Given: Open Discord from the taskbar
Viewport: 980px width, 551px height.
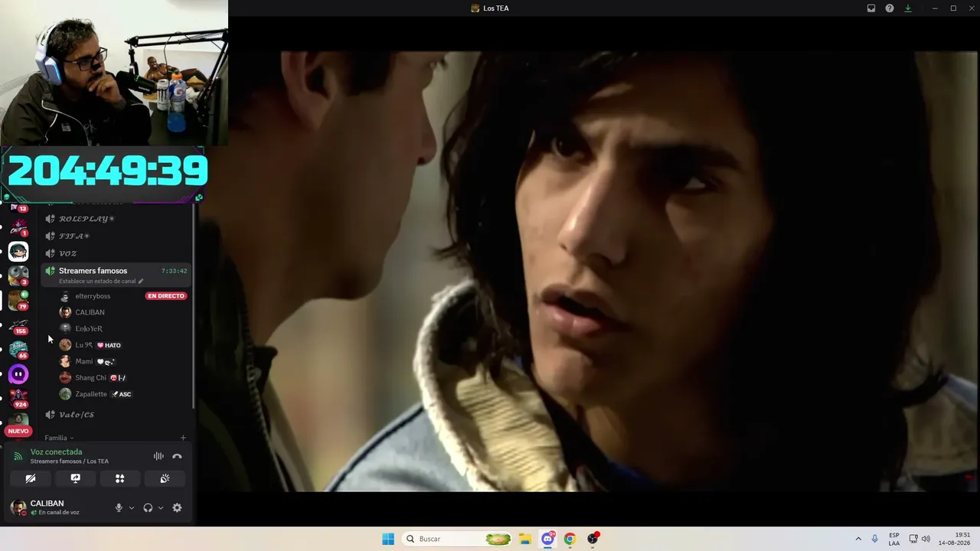Looking at the screenshot, I should [547, 539].
